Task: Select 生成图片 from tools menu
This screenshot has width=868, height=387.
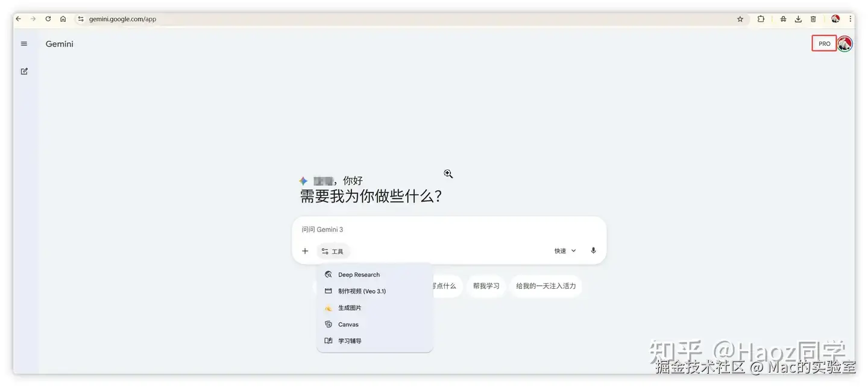Action: pos(374,308)
